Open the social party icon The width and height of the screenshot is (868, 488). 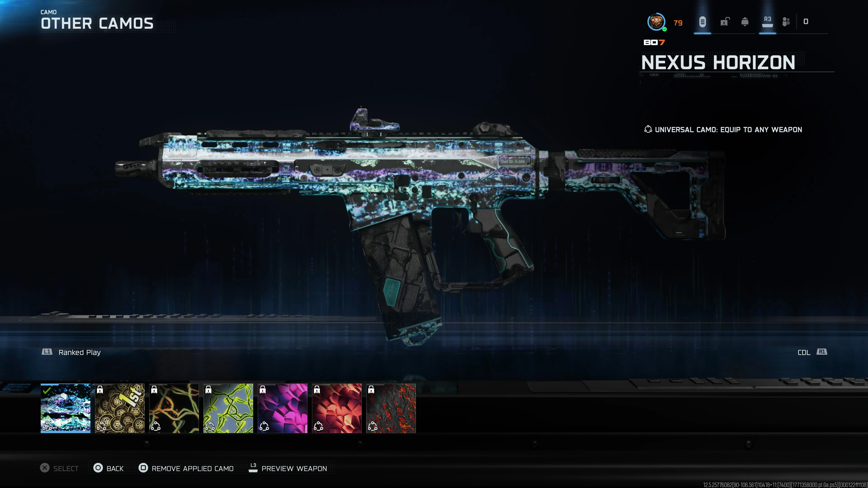click(x=786, y=22)
